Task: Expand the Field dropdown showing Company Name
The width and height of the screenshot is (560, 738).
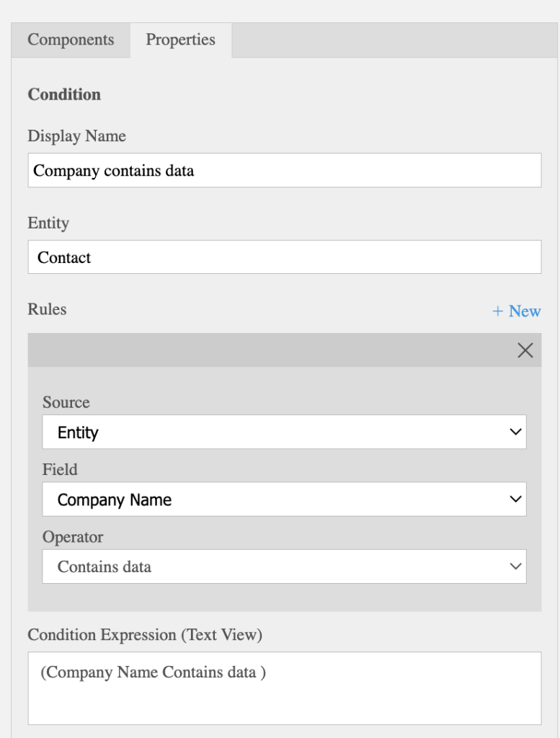Action: click(284, 499)
